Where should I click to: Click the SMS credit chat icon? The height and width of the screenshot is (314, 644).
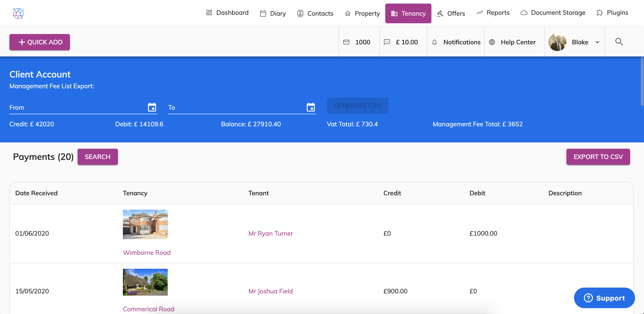pyautogui.click(x=387, y=42)
